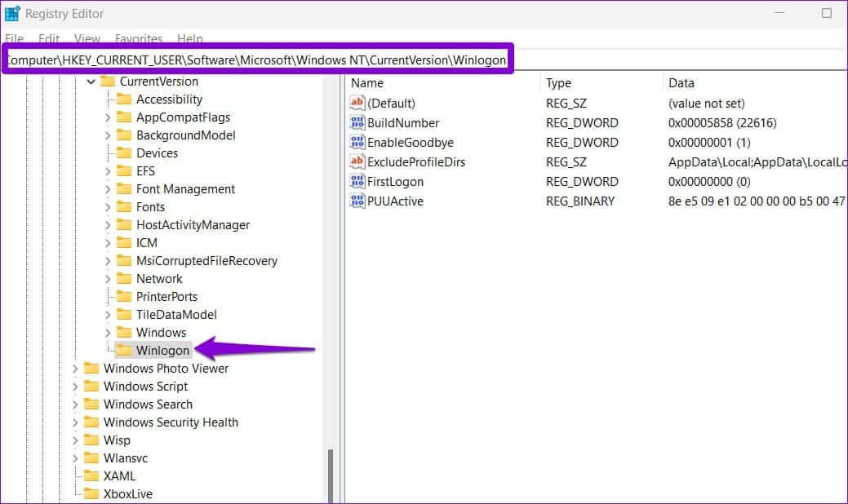Select the EnableGoodbye DWORD icon
This screenshot has width=848, height=504.
pos(357,142)
